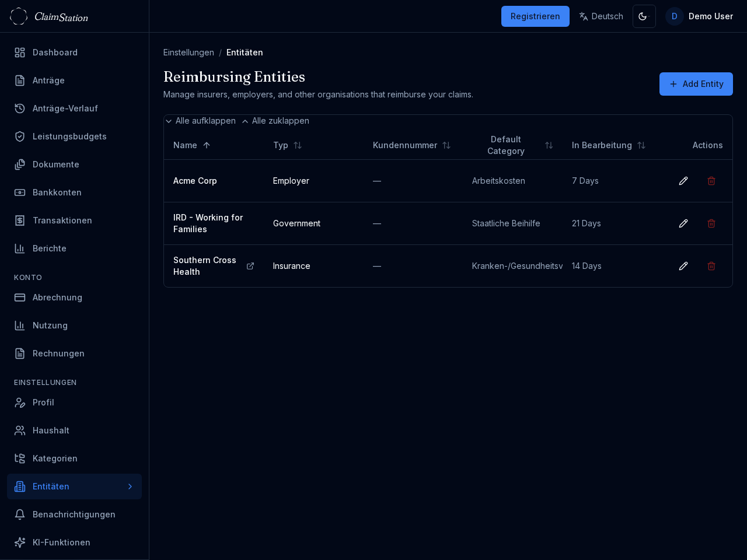747x560 pixels.
Task: Open the Southern Cross Health name
Action: (x=205, y=266)
